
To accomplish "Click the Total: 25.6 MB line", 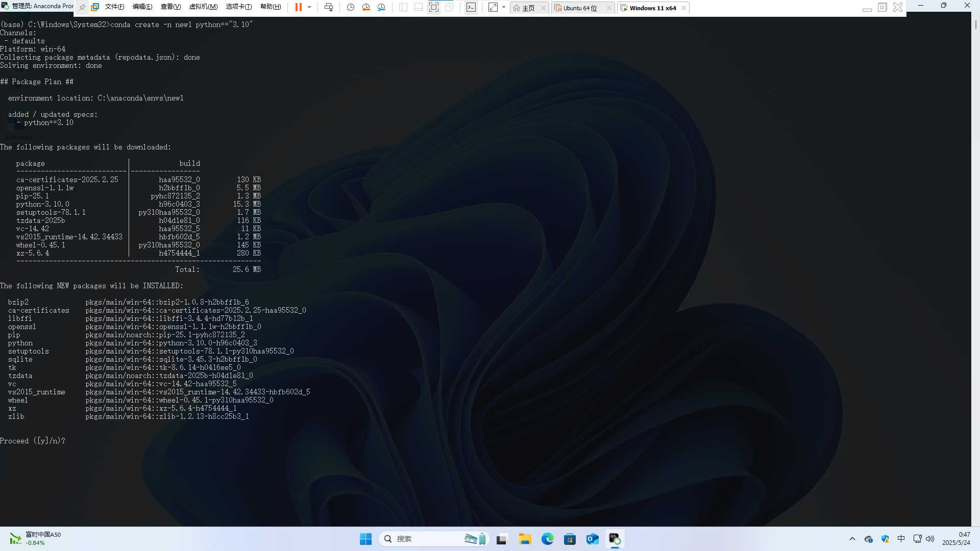I will pos(218,269).
